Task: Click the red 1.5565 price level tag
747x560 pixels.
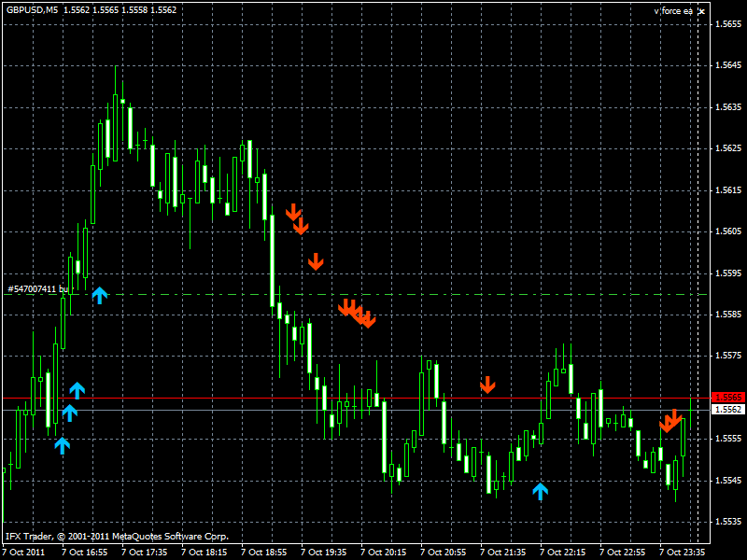Action: coord(727,398)
